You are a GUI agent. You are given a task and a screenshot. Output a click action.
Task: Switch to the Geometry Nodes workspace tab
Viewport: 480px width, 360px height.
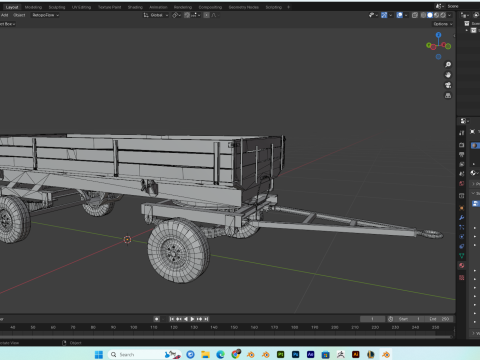coord(244,7)
